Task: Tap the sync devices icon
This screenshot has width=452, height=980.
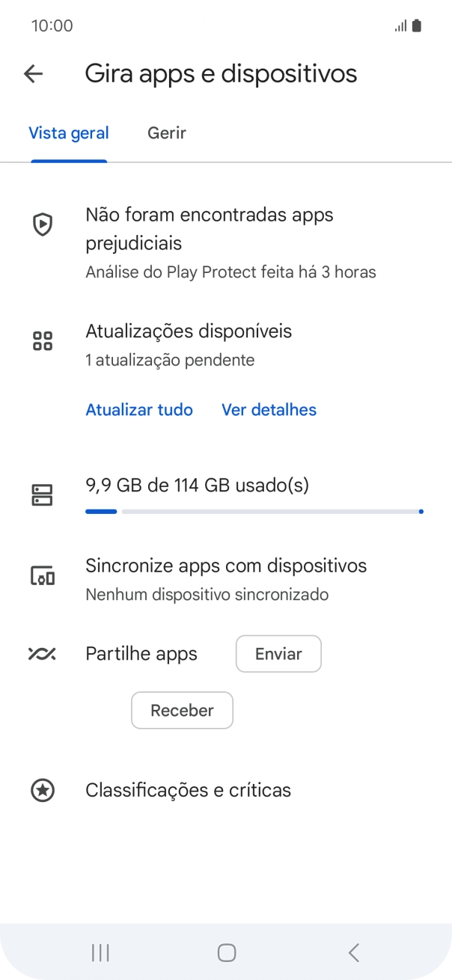Action: (x=43, y=576)
